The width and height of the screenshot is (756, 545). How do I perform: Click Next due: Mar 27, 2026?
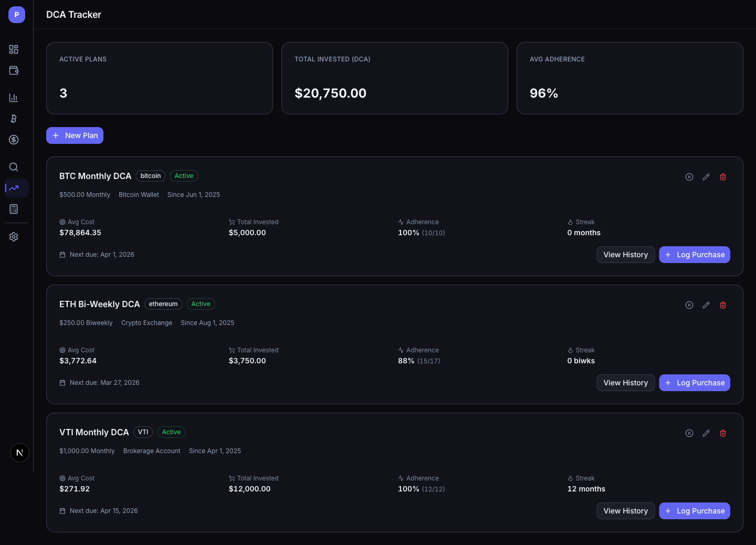pos(104,383)
